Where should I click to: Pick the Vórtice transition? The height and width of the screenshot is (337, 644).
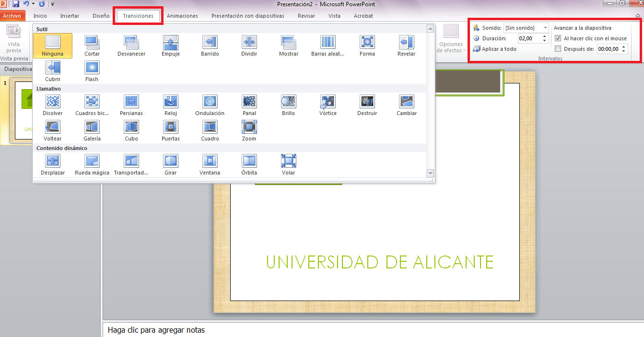tap(328, 105)
